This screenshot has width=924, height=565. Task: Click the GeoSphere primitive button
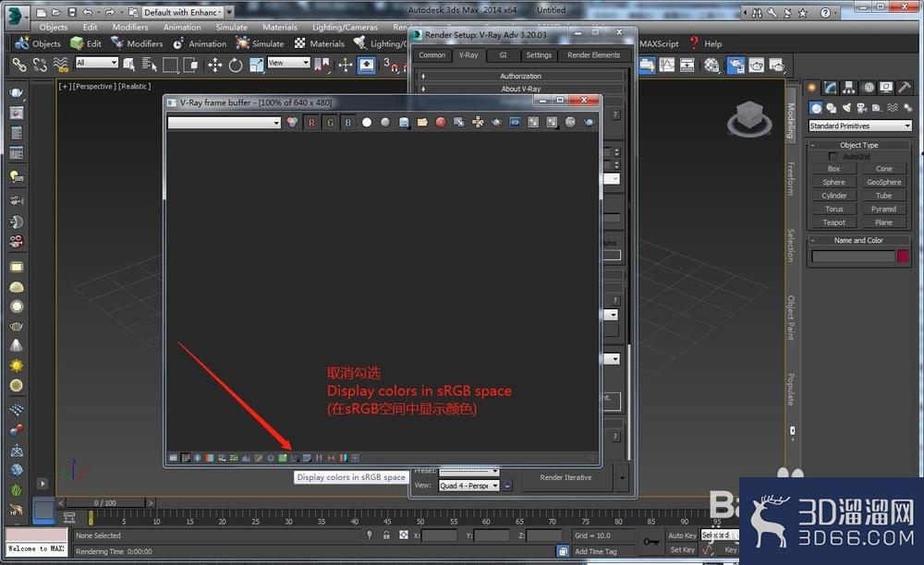coord(883,183)
